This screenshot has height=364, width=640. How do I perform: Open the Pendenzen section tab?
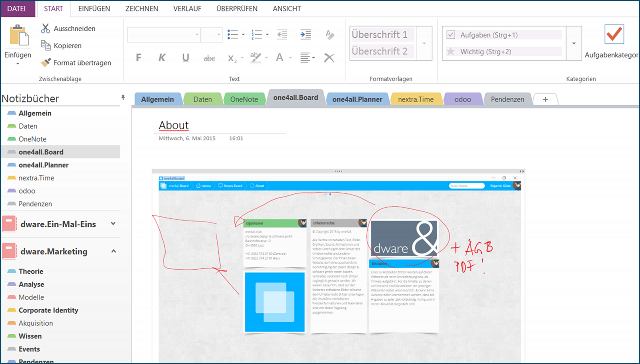click(508, 99)
